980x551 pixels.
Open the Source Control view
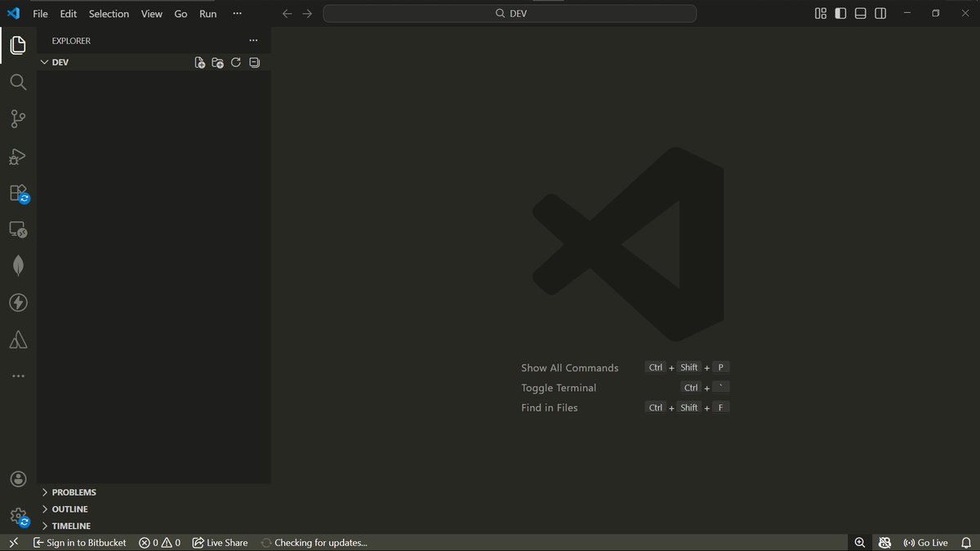click(18, 119)
